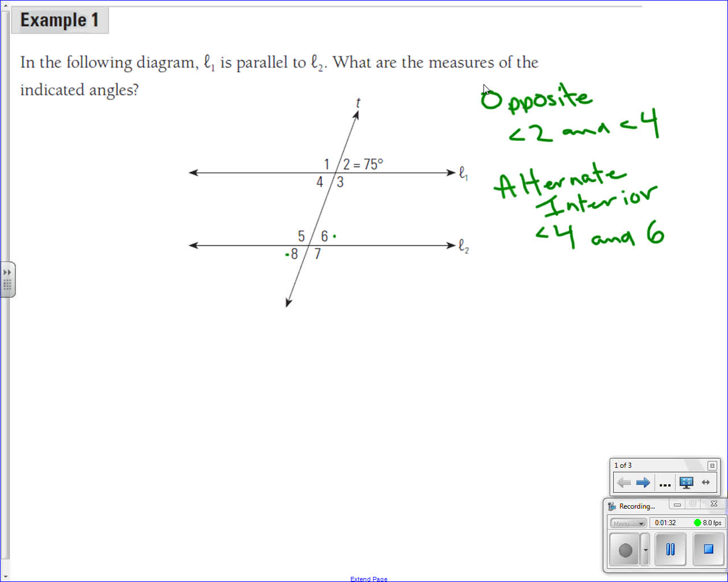Minimize the Recording window
The height and width of the screenshot is (582, 728).
click(677, 504)
